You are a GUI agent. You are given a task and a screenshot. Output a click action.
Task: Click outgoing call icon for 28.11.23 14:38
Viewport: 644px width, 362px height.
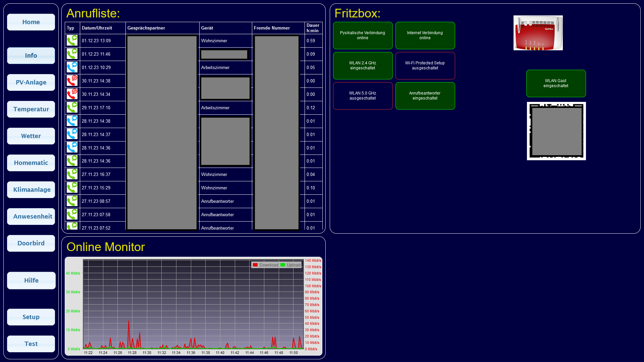(72, 121)
